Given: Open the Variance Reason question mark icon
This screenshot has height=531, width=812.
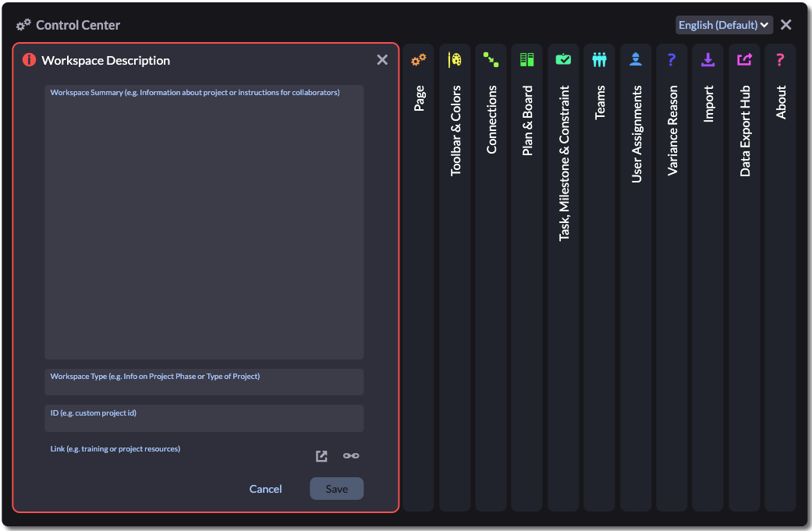Looking at the screenshot, I should [672, 59].
